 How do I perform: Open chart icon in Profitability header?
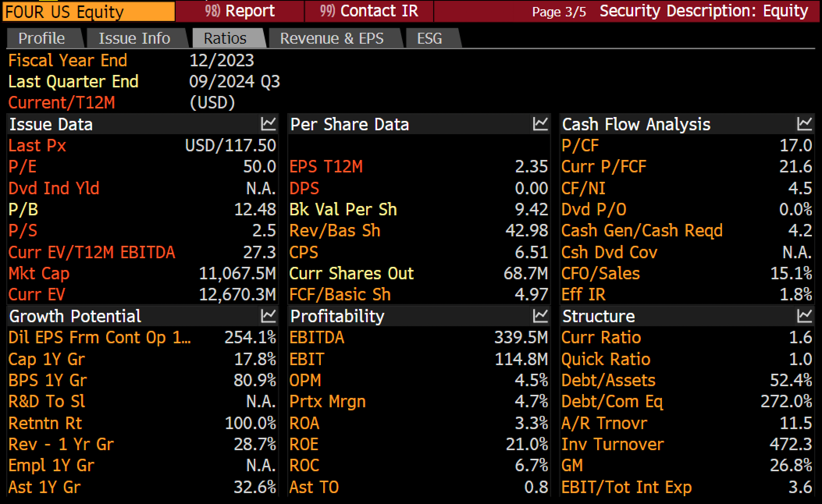click(x=540, y=316)
